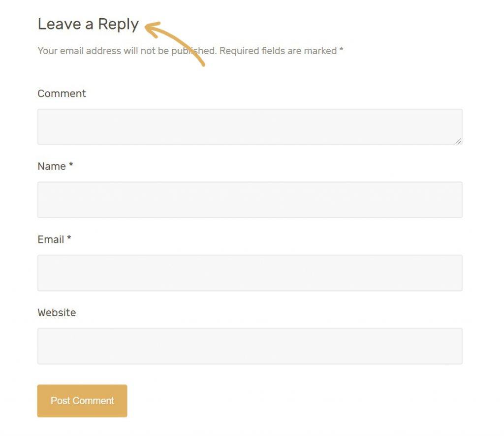The height and width of the screenshot is (436, 504).
Task: Click the Name label text
Action: tap(52, 167)
